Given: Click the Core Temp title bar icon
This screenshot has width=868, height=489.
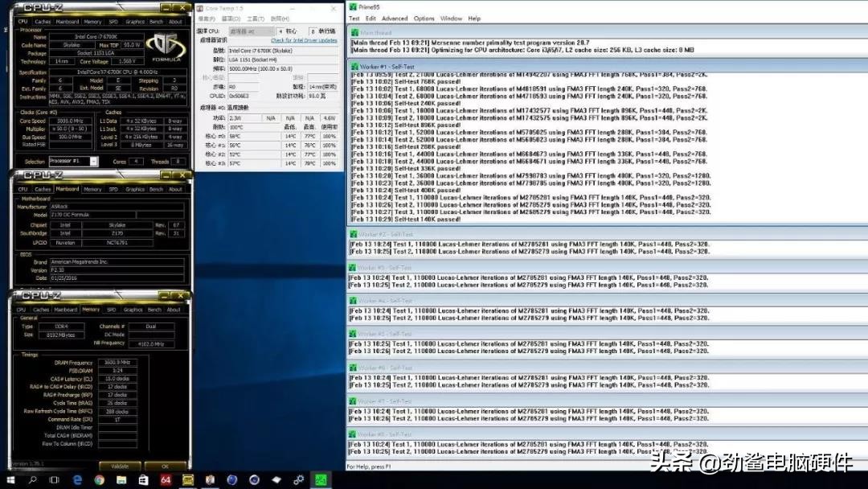Looking at the screenshot, I should tap(200, 8).
